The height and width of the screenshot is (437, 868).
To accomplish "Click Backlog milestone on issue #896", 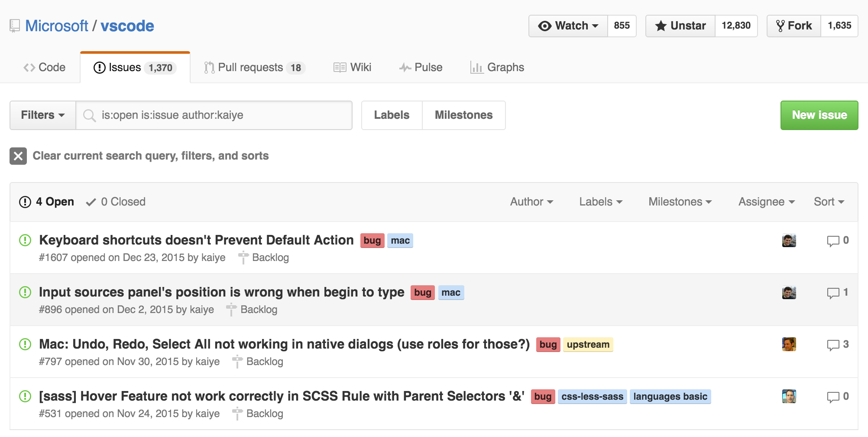I will 253,310.
